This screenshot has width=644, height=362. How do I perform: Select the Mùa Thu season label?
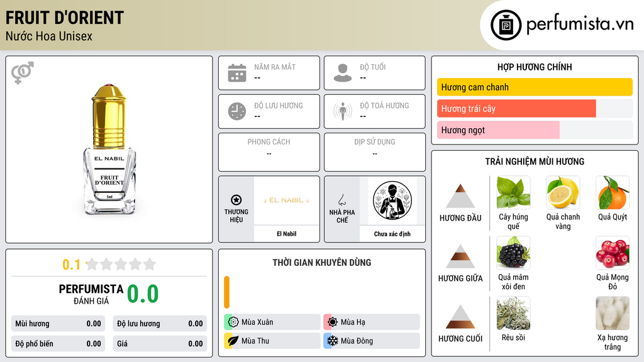pyautogui.click(x=255, y=341)
